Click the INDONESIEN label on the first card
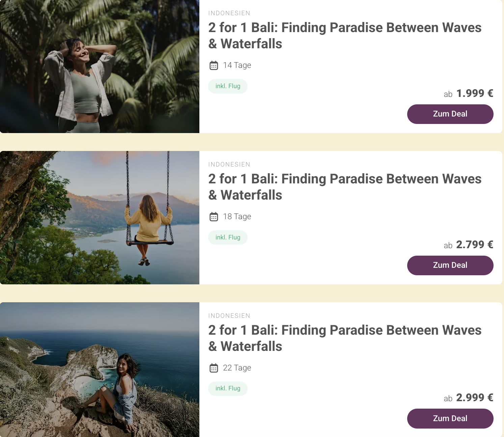This screenshot has height=437, width=504. (x=229, y=13)
